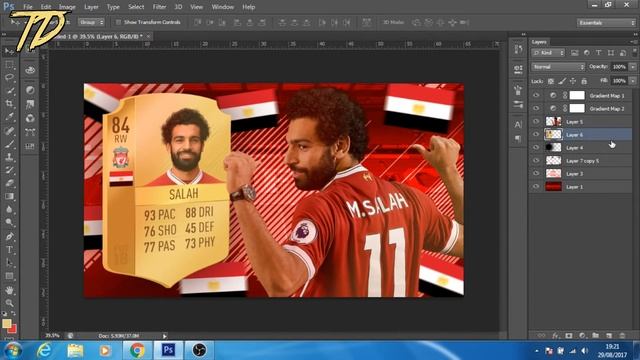640x360 pixels.
Task: Select the Rectangular Marquee tool
Action: click(x=9, y=64)
